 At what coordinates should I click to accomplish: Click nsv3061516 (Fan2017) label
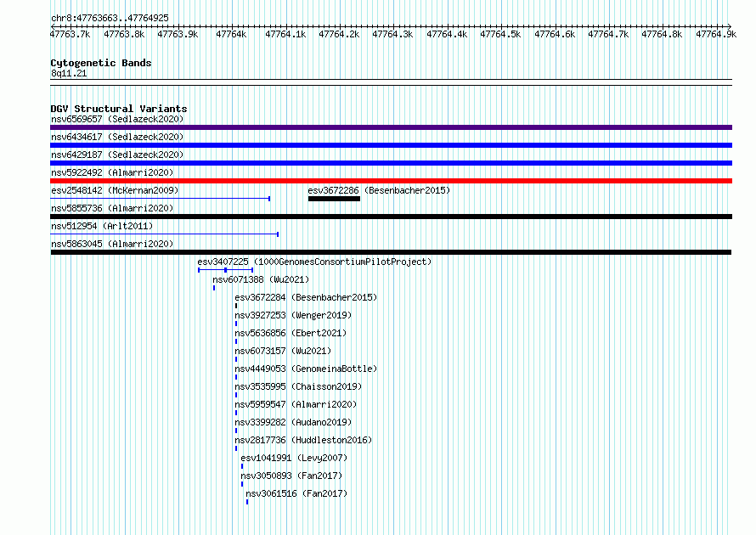296,493
